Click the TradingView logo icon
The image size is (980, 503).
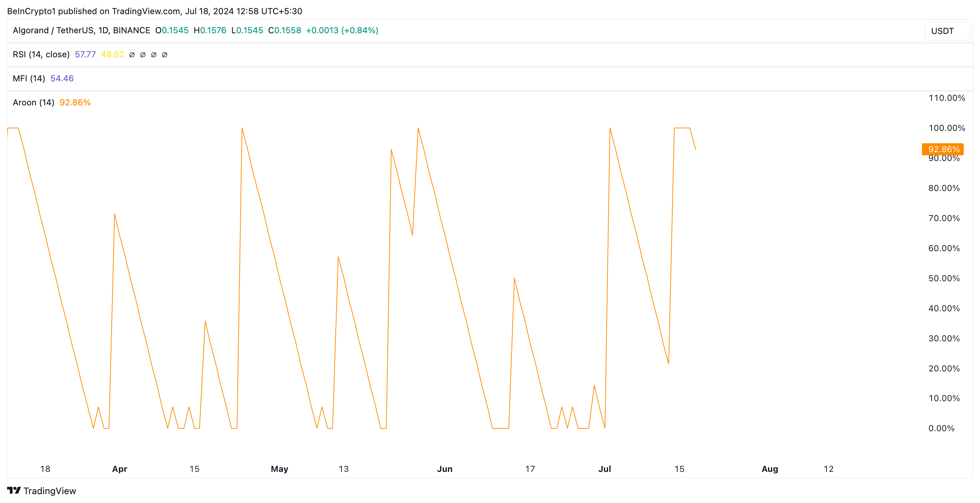tap(14, 490)
